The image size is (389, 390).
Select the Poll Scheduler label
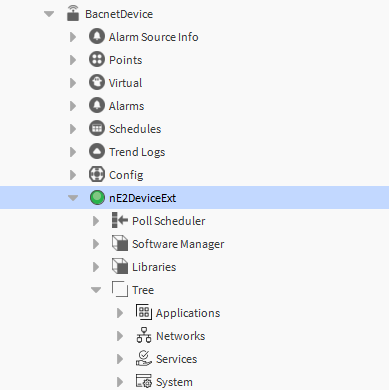(169, 221)
